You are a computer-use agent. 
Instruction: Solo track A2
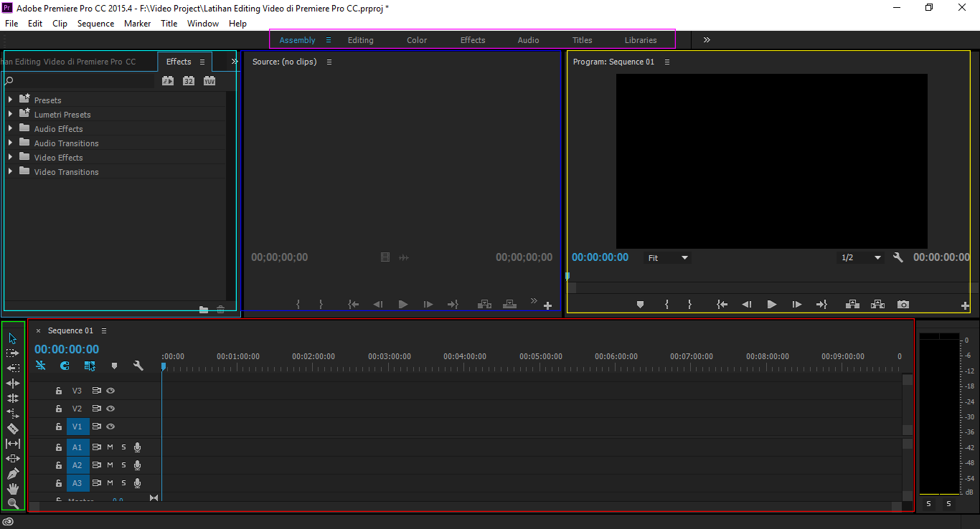123,464
